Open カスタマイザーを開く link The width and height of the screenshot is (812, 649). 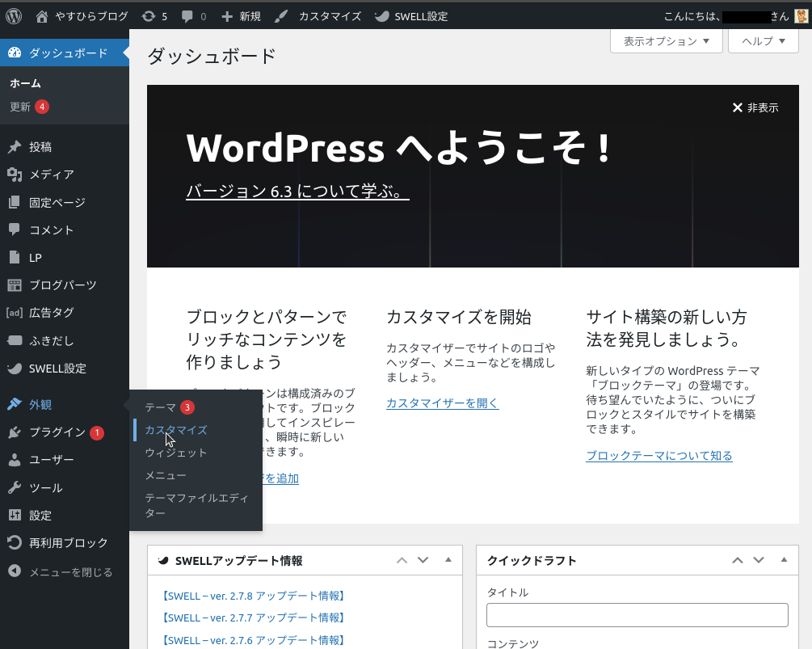point(442,403)
